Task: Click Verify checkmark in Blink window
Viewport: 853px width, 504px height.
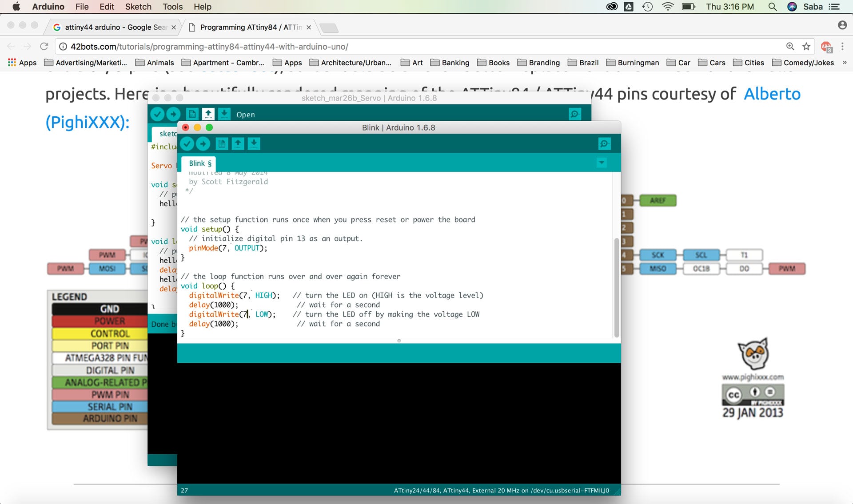Action: click(187, 143)
